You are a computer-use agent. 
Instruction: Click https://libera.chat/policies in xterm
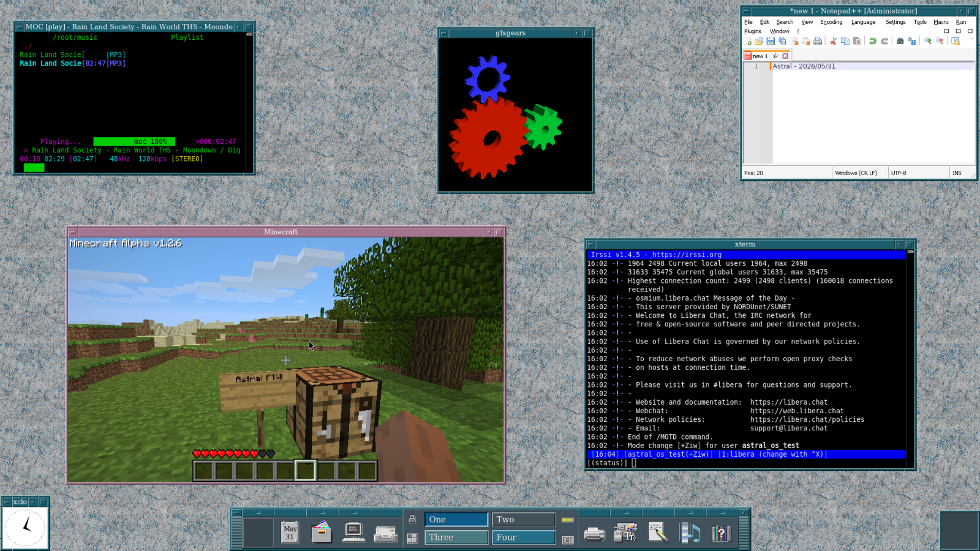[x=807, y=419]
